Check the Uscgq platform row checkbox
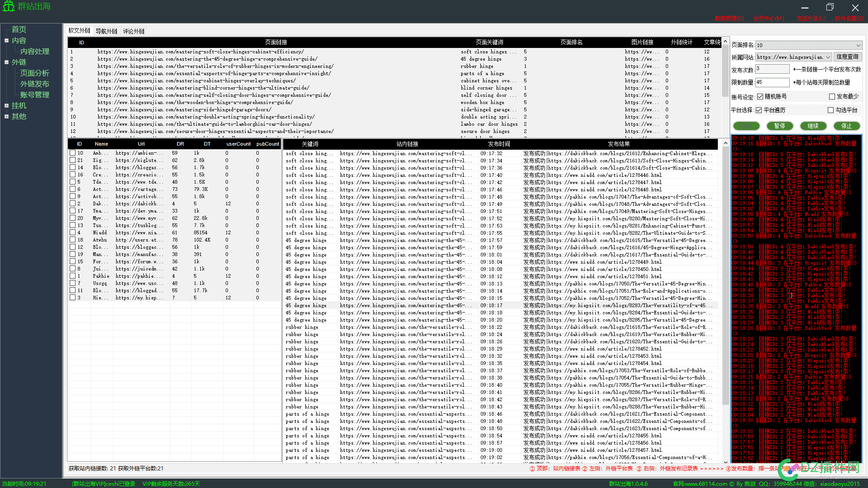868x488 pixels. (72, 283)
